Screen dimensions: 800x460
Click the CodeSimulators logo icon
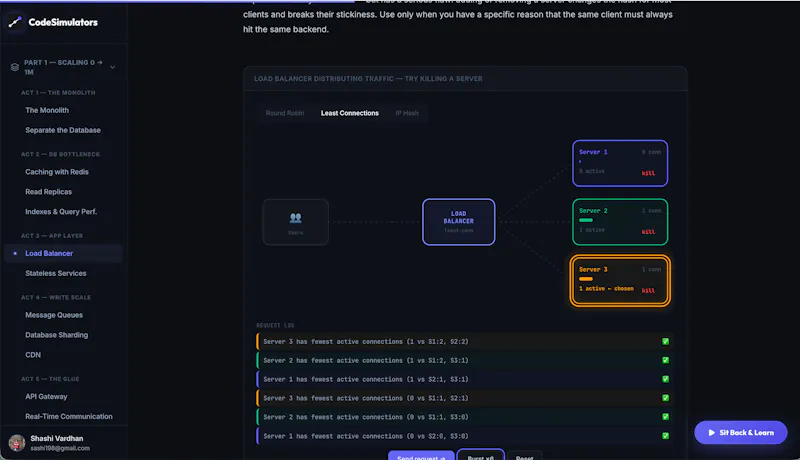click(x=15, y=22)
